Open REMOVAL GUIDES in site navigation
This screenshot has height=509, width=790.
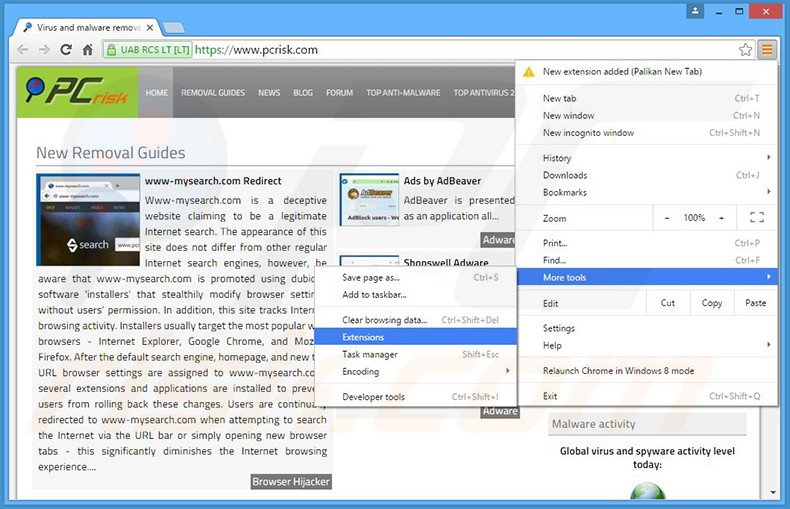(x=213, y=93)
